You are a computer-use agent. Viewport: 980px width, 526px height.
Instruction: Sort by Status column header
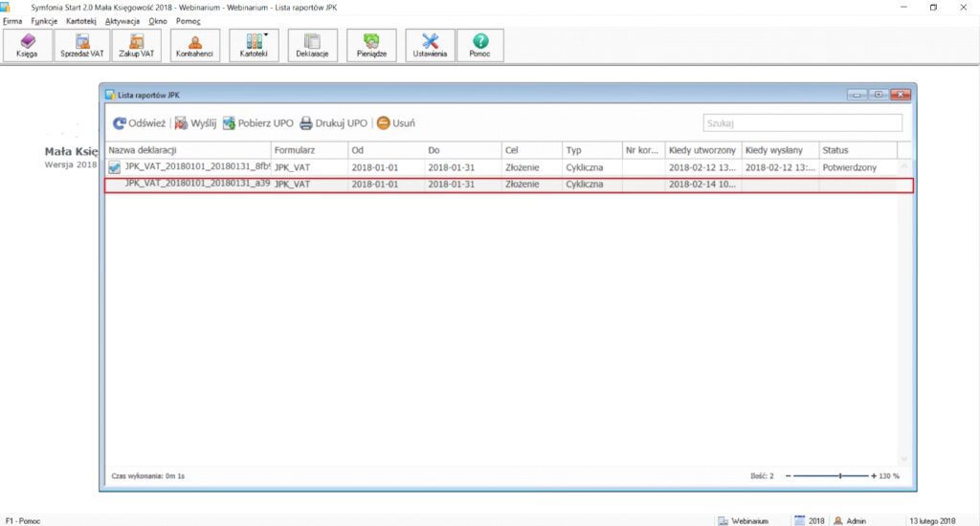[857, 150]
